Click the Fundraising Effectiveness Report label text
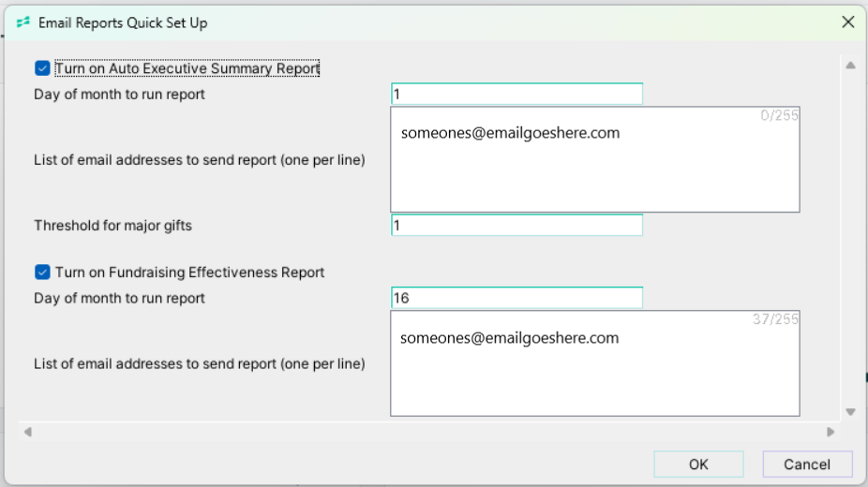868x487 pixels. [x=189, y=272]
